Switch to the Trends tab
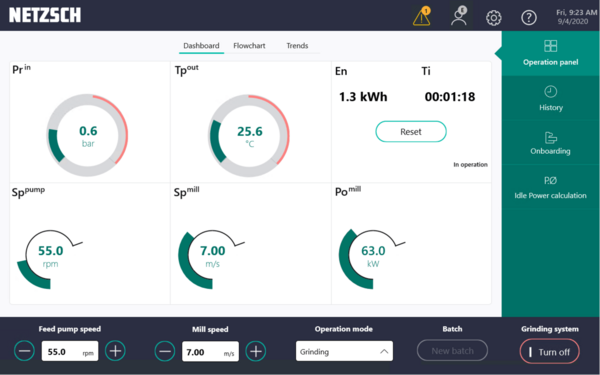The width and height of the screenshot is (600, 375). (x=297, y=46)
